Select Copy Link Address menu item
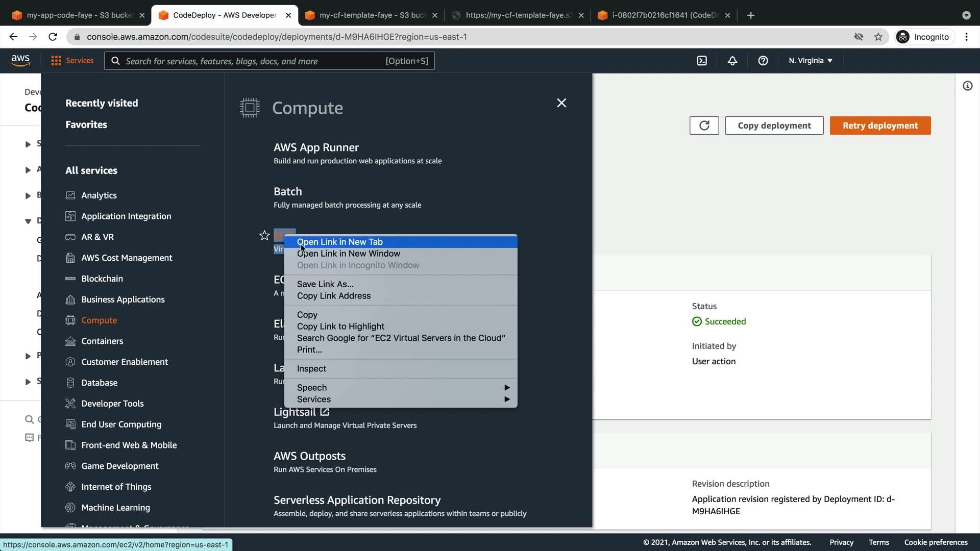Screen dimensions: 980x551 point(334,296)
